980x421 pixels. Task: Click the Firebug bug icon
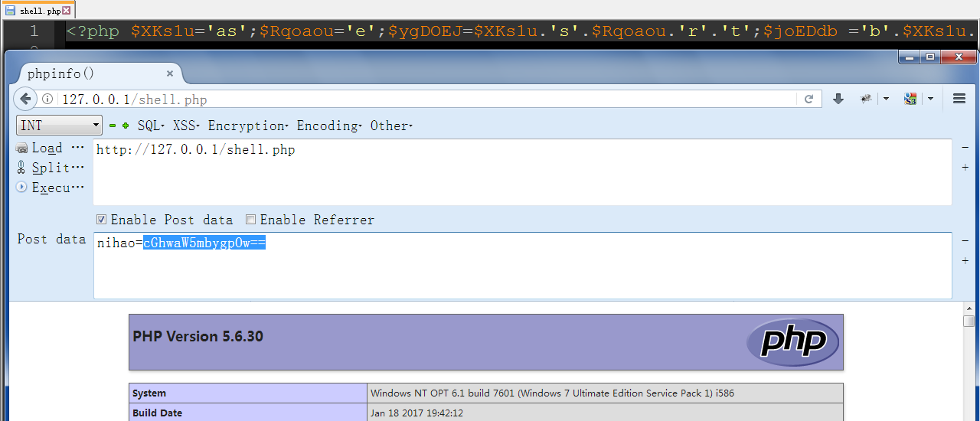click(866, 99)
